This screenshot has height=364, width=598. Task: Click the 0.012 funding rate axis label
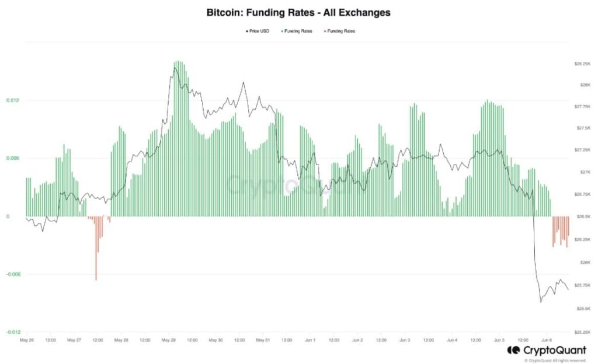12,100
